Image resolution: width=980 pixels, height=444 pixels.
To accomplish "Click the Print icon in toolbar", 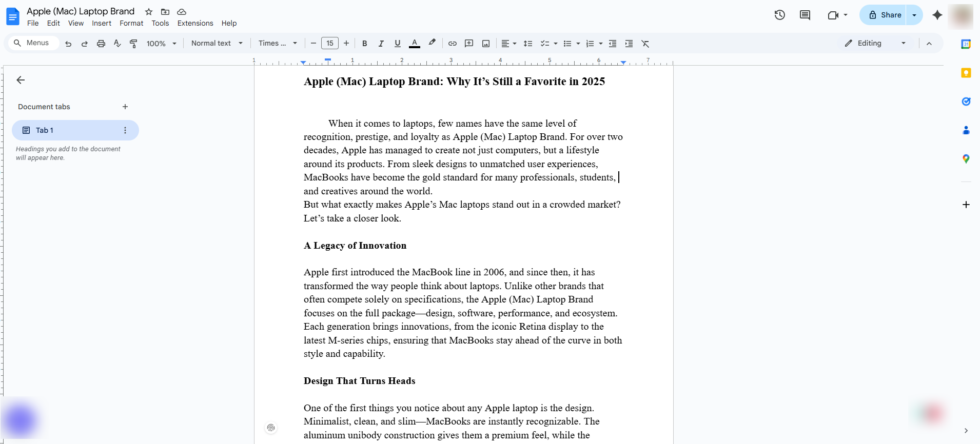I will point(101,44).
